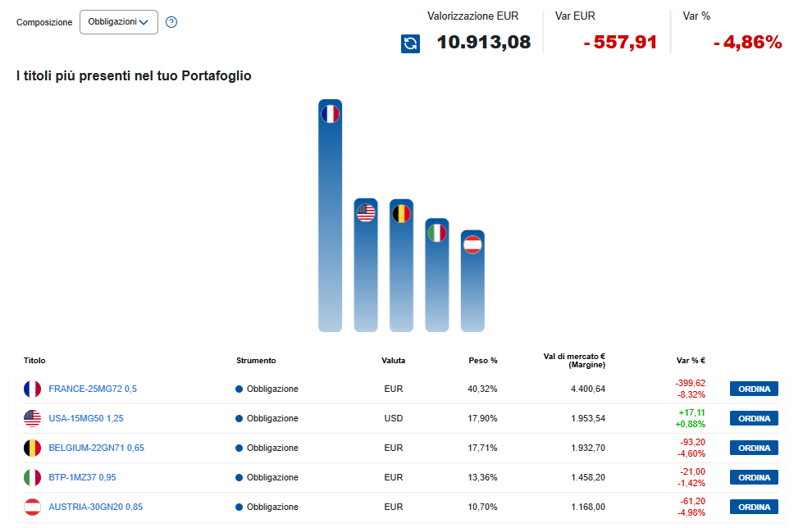The width and height of the screenshot is (812, 528).
Task: Click the Italian flag on the chart bar
Action: click(437, 233)
